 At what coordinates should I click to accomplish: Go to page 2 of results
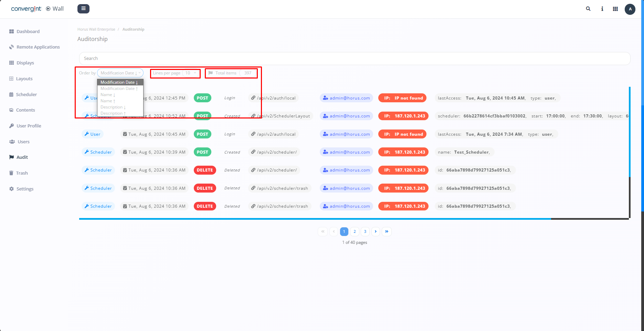pyautogui.click(x=355, y=231)
